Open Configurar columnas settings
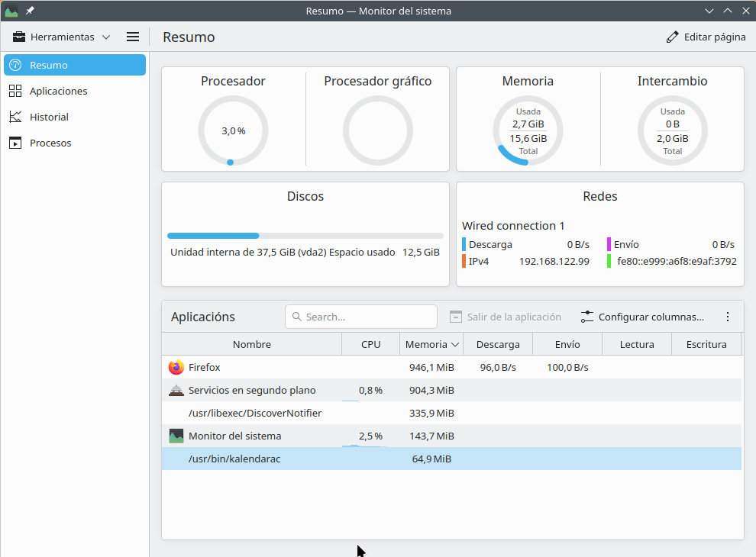Image resolution: width=756 pixels, height=557 pixels. coord(642,317)
